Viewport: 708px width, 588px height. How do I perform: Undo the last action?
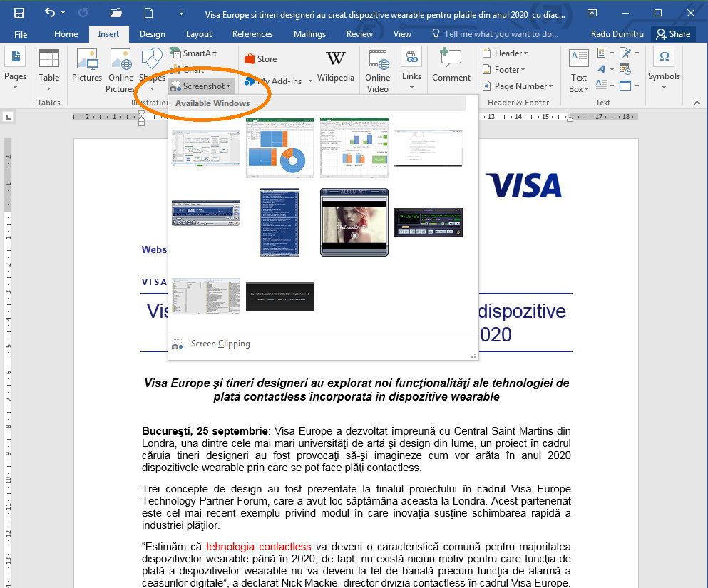(50, 13)
